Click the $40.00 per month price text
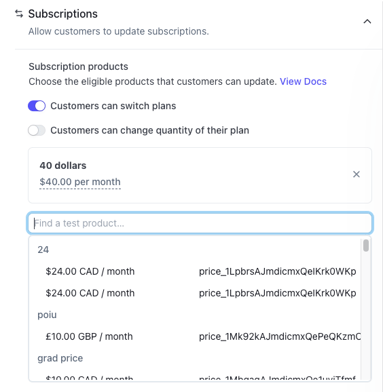 click(x=80, y=182)
